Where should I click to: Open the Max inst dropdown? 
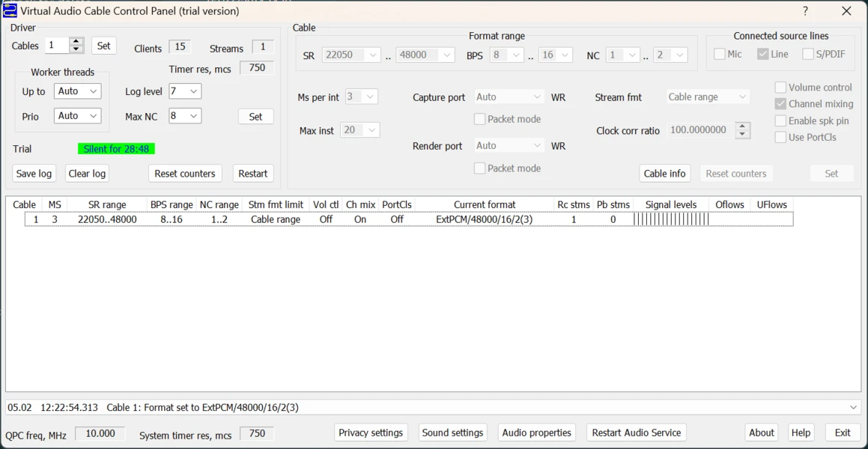click(359, 130)
